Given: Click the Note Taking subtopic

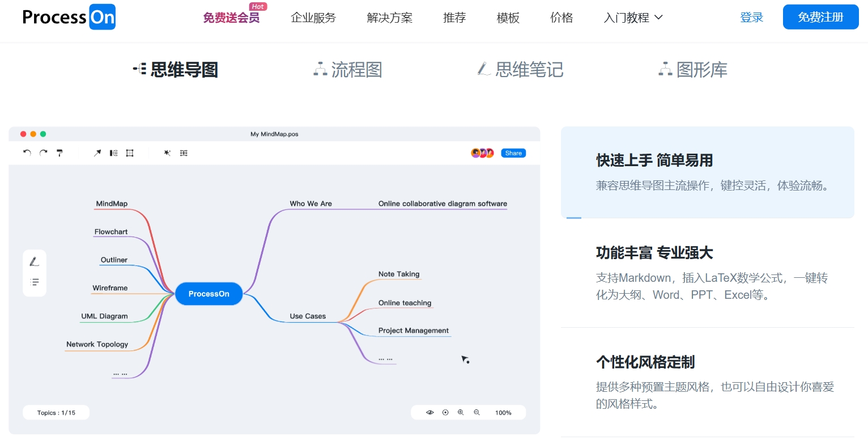Looking at the screenshot, I should pos(399,274).
